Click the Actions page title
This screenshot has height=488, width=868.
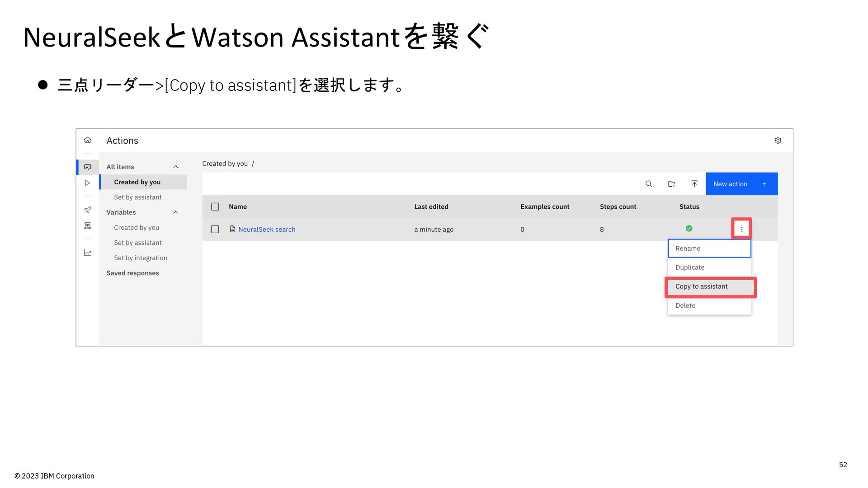122,141
